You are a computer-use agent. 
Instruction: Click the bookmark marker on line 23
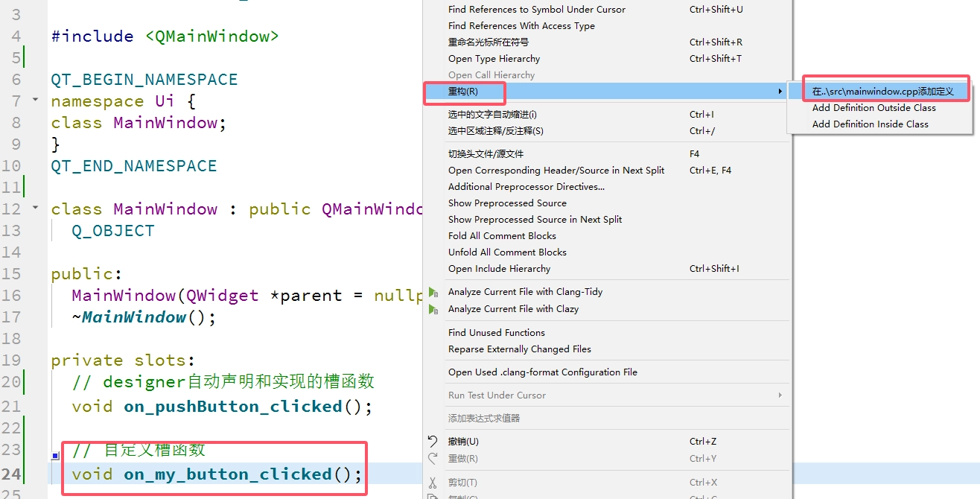pyautogui.click(x=55, y=455)
